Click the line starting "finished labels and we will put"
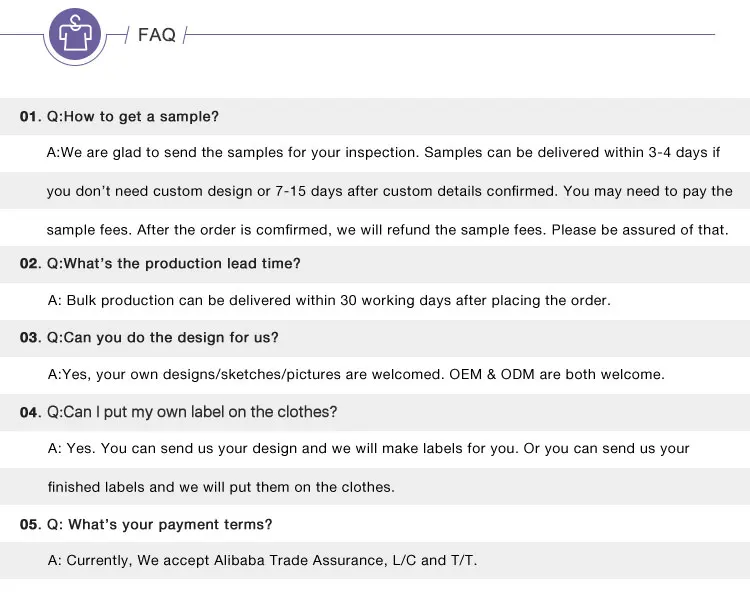The image size is (750, 602). 221,487
